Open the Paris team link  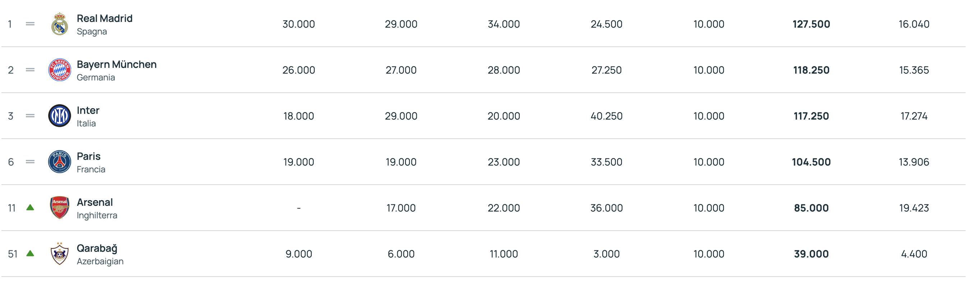click(x=89, y=156)
